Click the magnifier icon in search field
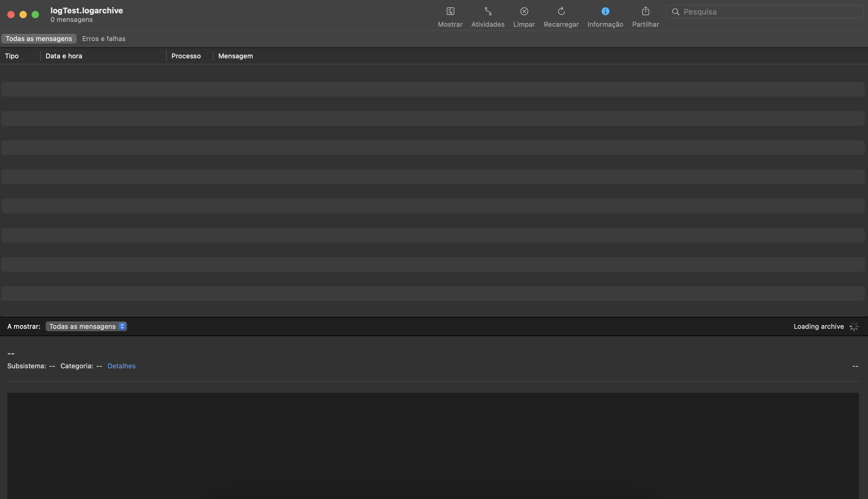This screenshot has height=499, width=868. coord(675,12)
